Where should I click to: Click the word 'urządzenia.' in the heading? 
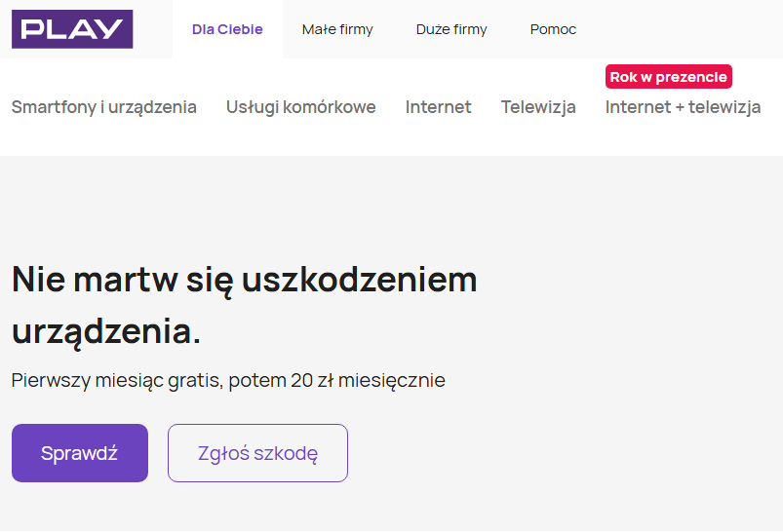(106, 331)
